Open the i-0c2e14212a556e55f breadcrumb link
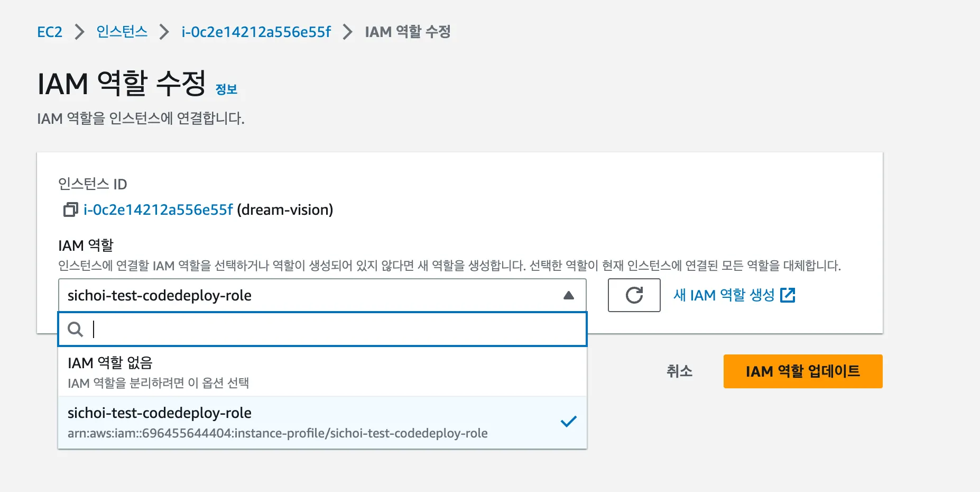Viewport: 980px width, 492px height. click(256, 32)
